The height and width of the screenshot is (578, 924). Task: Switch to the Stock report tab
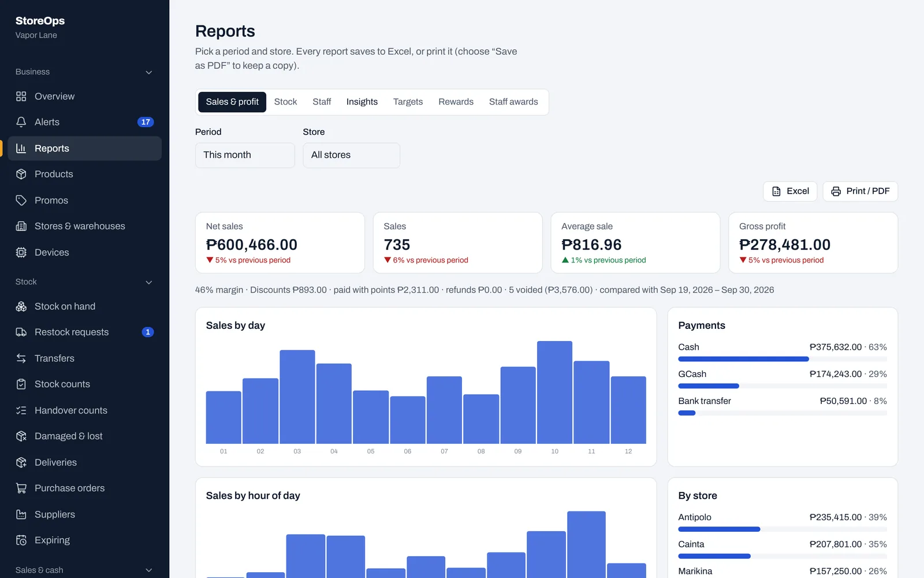(x=285, y=102)
